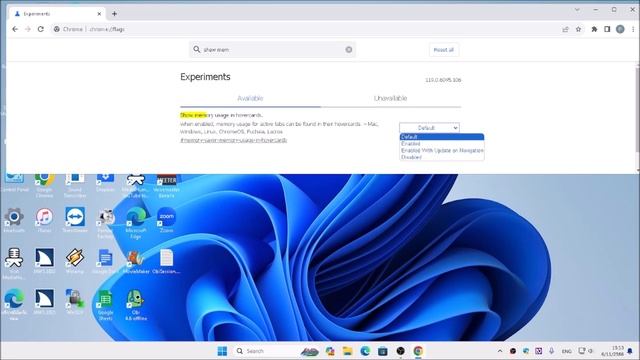This screenshot has height=360, width=640.
Task: Switch to the Unavailable tab
Action: click(x=391, y=98)
